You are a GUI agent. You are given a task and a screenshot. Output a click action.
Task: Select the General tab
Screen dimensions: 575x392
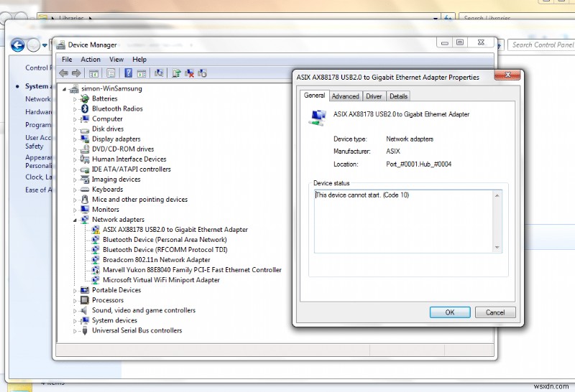(x=314, y=95)
